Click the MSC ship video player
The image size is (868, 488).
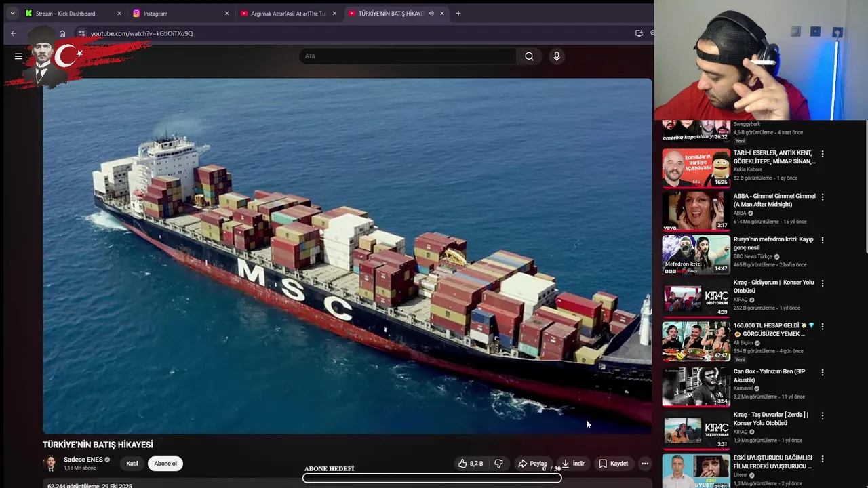click(347, 256)
